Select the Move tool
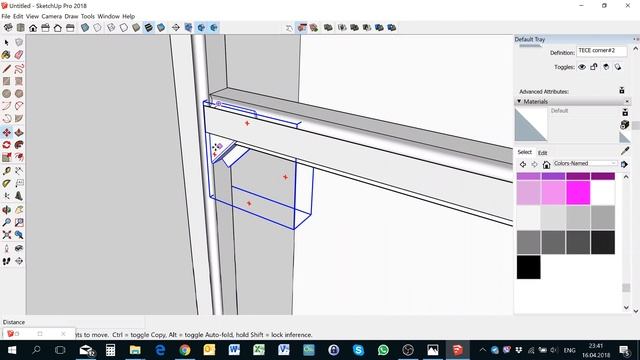 (x=7, y=132)
